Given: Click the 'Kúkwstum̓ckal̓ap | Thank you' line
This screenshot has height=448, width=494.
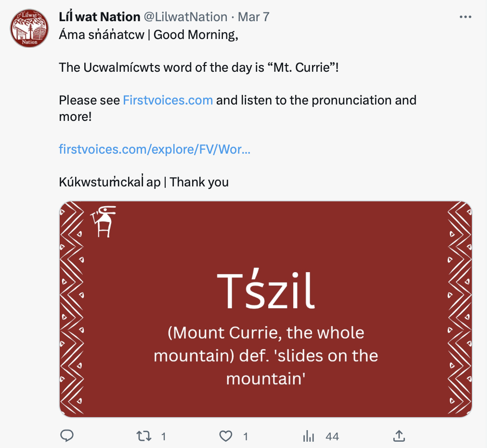Looking at the screenshot, I should (x=143, y=182).
